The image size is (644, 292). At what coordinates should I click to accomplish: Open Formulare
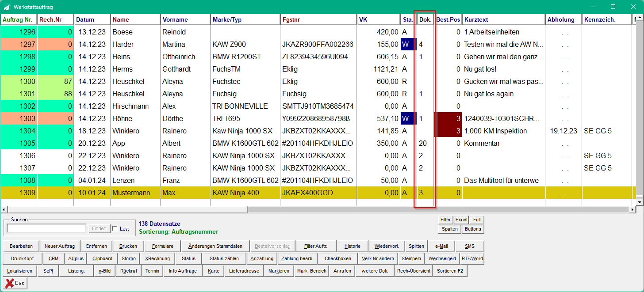point(163,246)
